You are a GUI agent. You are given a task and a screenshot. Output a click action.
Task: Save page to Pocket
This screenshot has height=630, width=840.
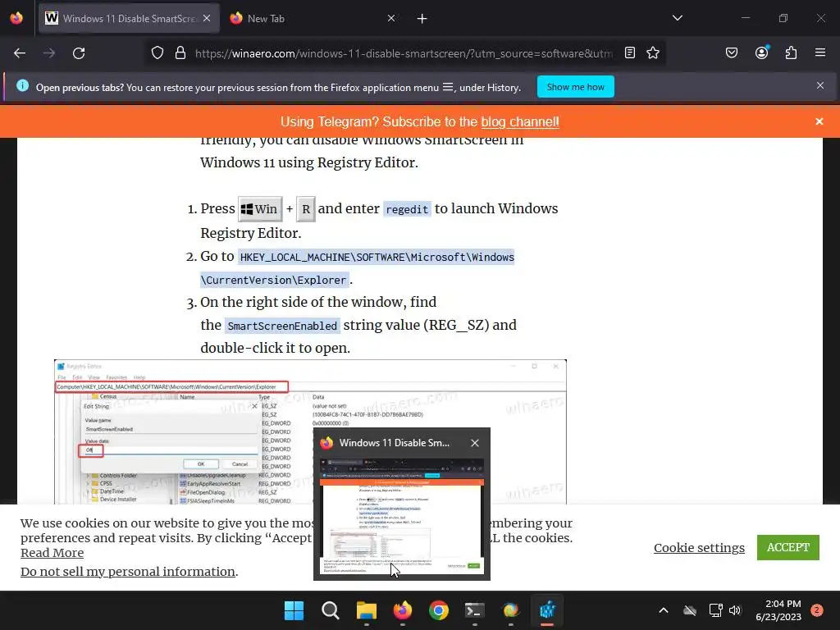pos(732,53)
